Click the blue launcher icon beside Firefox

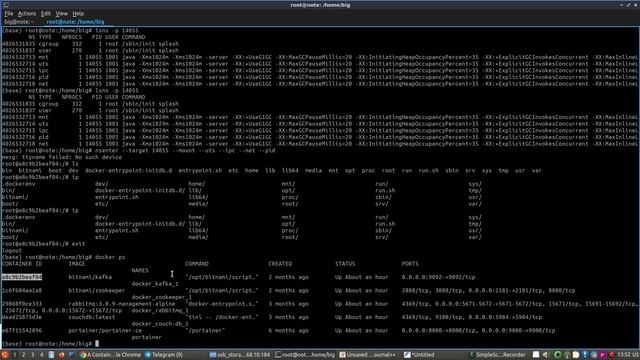[72, 355]
